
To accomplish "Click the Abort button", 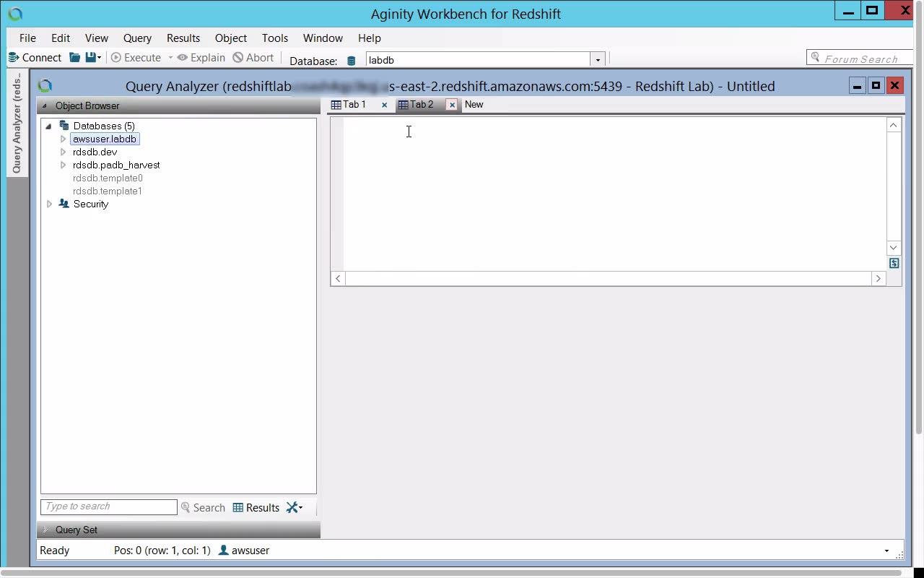I will [253, 58].
